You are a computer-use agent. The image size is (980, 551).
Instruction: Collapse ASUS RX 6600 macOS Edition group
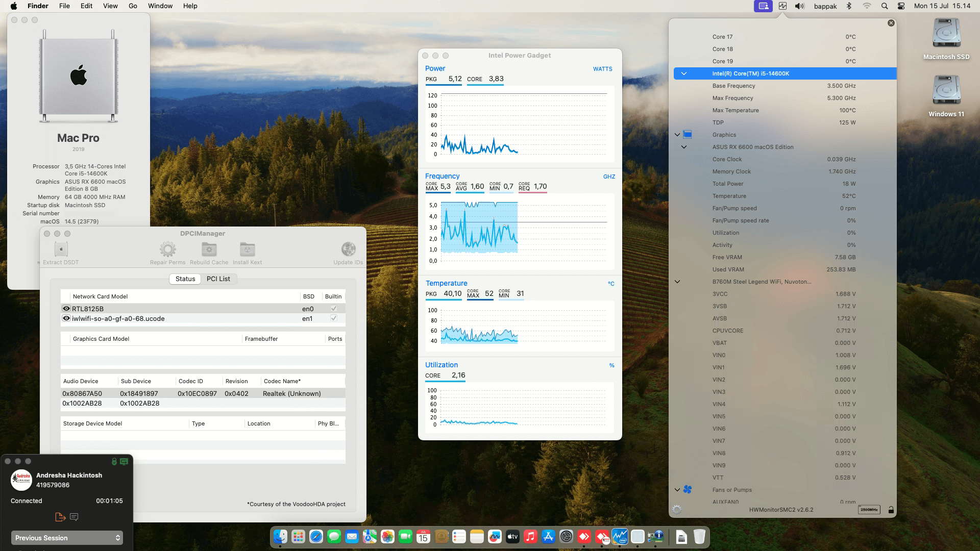pos(684,147)
